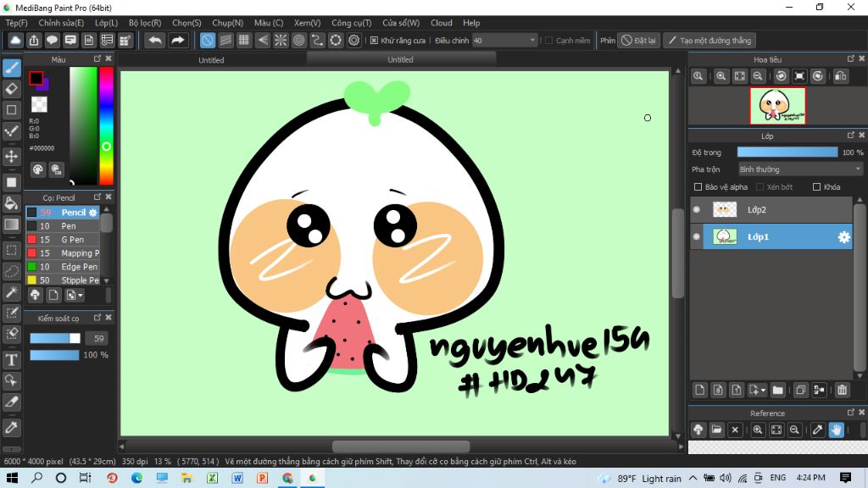Open the Bộ lọc(R) menu
The height and width of the screenshot is (488, 868).
pyautogui.click(x=145, y=23)
